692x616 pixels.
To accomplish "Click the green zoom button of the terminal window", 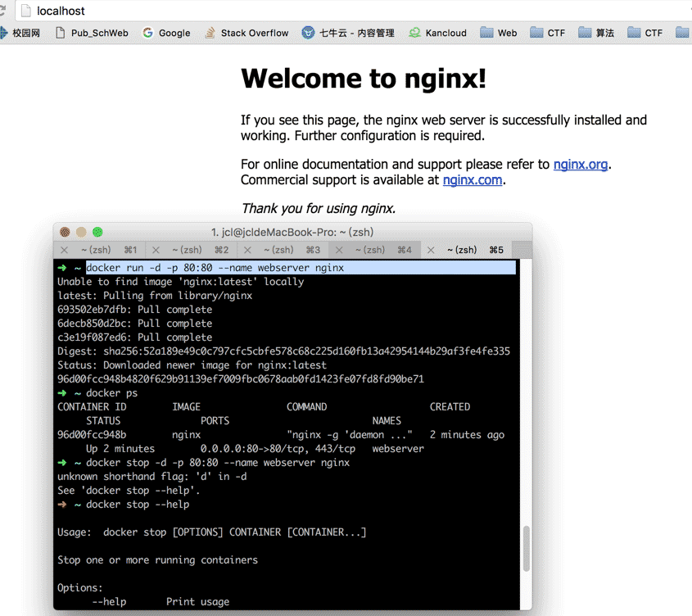I will [97, 232].
